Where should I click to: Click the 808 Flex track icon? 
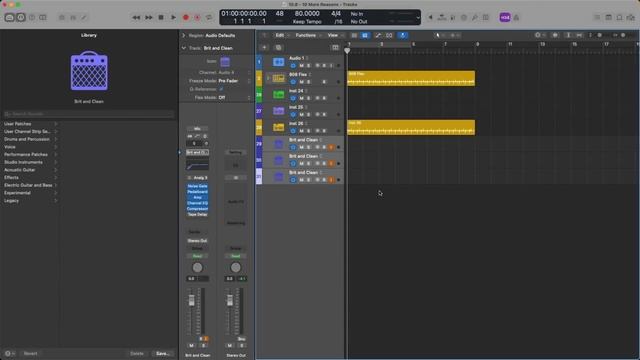pos(278,78)
